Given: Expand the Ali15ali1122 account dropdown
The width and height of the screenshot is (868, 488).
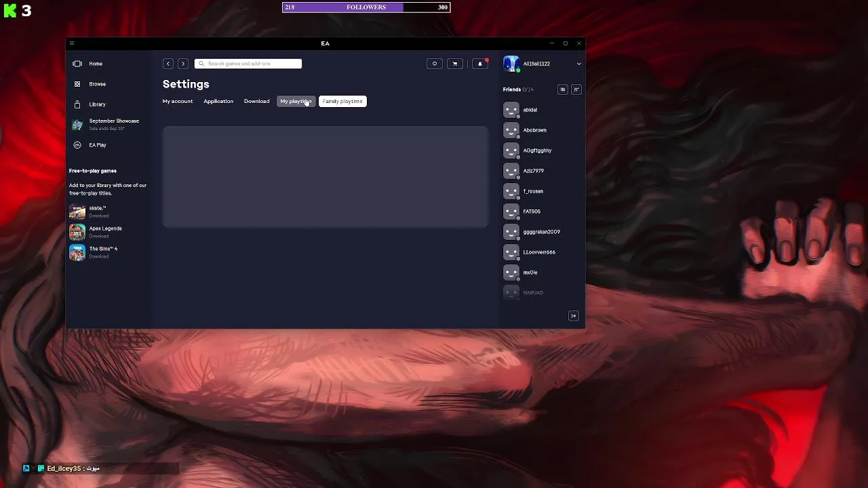Looking at the screenshot, I should tap(578, 64).
